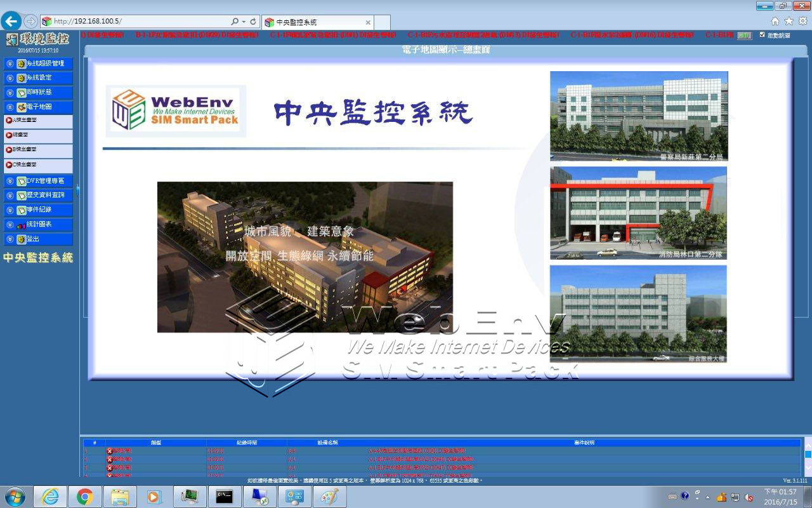Viewport: 812px width, 508px height.
Task: Open the browser tools gear icon
Action: click(x=803, y=21)
